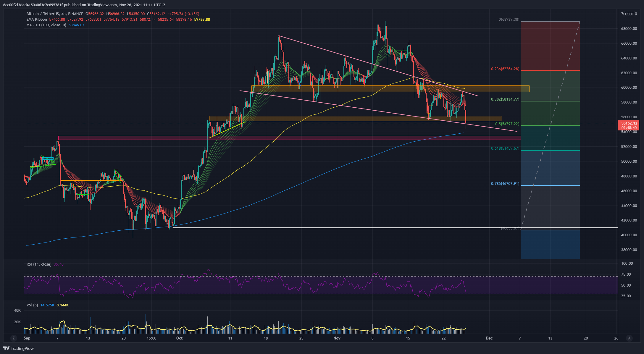Click the 0.382 Fibonacci level label
Screen dimensions: 644x354
tap(505, 99)
